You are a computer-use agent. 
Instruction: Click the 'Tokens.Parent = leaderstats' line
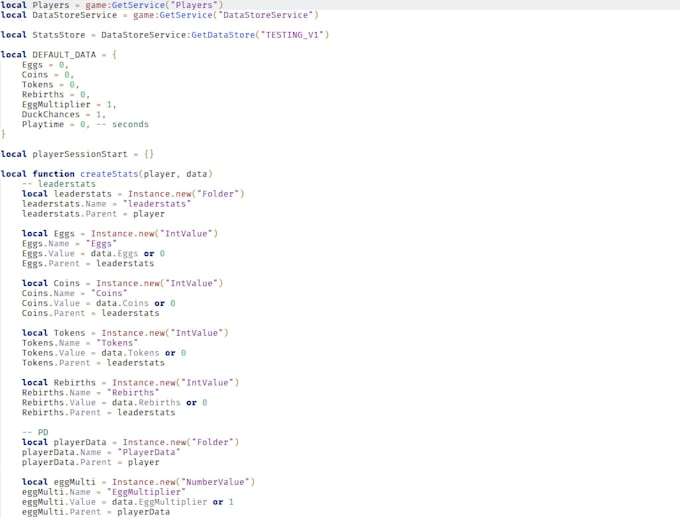[x=93, y=363]
